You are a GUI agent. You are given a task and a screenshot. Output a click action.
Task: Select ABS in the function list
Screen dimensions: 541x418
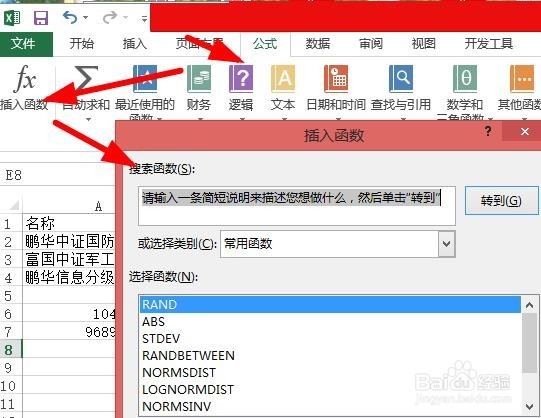(x=330, y=321)
